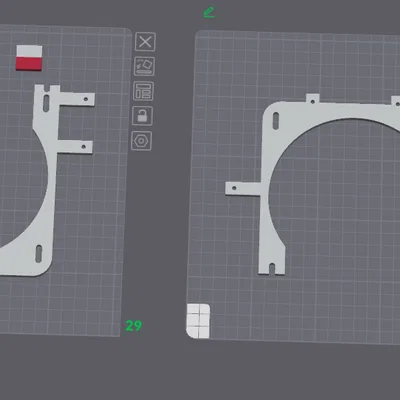Click the auto-orient objects icon on plate toolbar
This screenshot has width=400, height=400.
(x=144, y=66)
